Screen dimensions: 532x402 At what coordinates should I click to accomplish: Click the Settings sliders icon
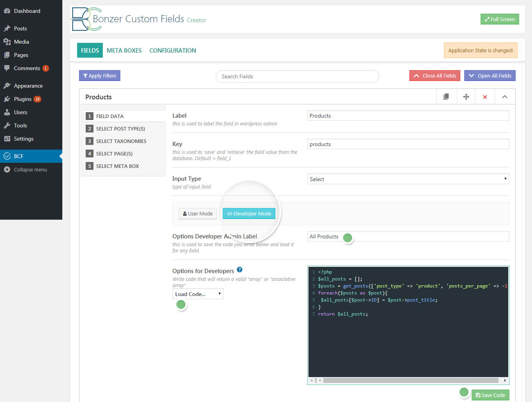(7, 139)
